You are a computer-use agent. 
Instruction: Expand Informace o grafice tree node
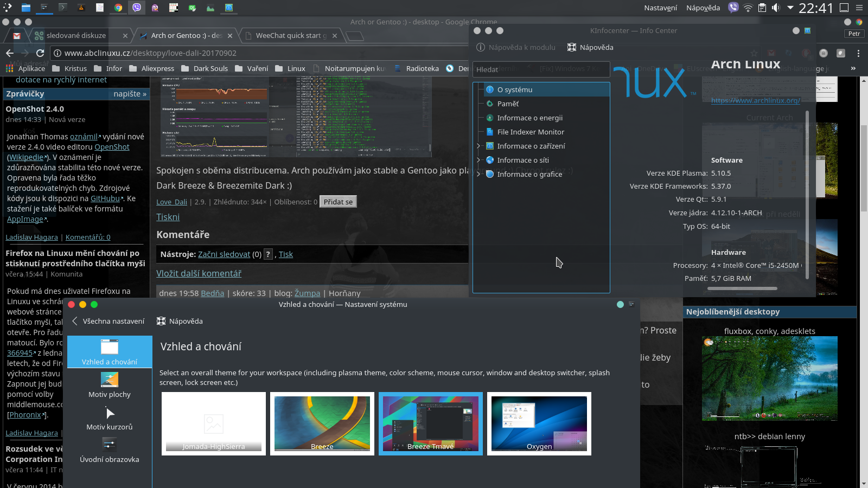point(478,174)
